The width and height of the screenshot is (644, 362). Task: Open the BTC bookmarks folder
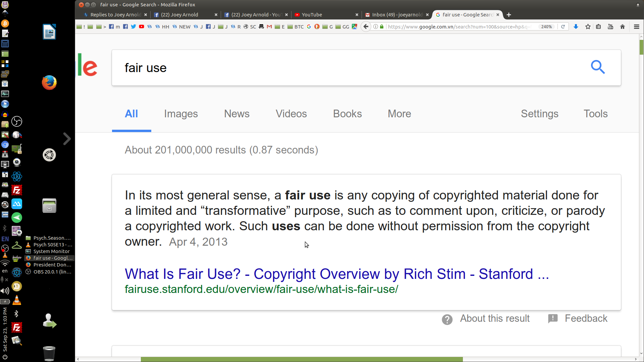[296, 27]
